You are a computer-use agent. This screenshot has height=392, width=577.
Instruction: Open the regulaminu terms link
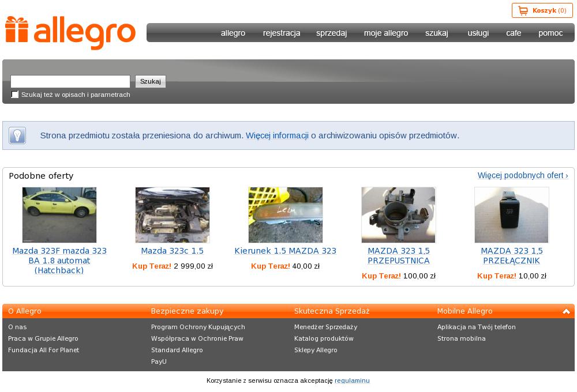pos(352,380)
